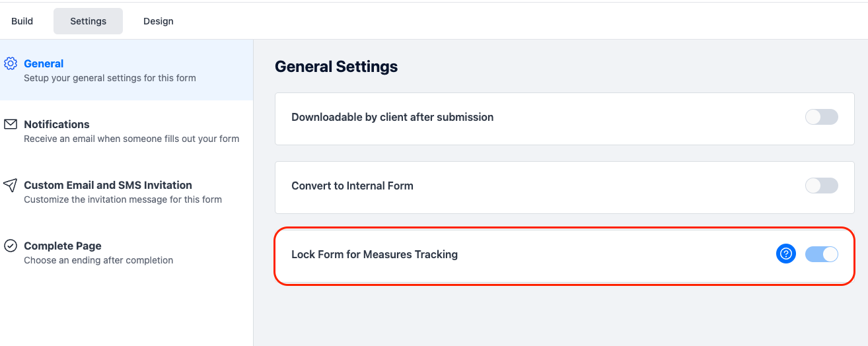The width and height of the screenshot is (868, 346).
Task: Disable Lock Form for Measures Tracking
Action: (x=821, y=254)
